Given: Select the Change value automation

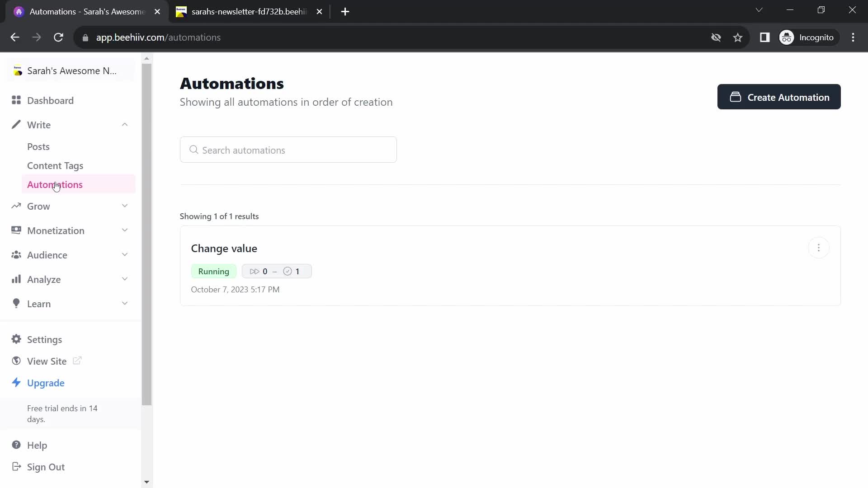Looking at the screenshot, I should [225, 249].
